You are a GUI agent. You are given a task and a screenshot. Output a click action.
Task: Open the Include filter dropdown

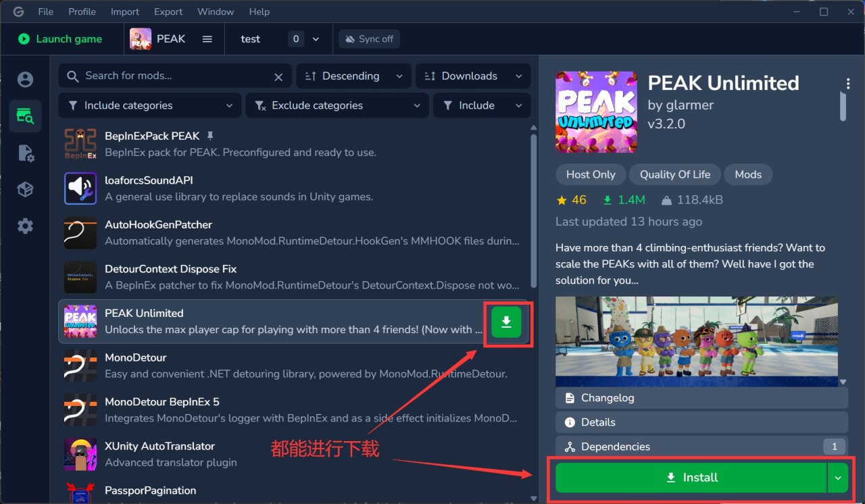pyautogui.click(x=482, y=105)
